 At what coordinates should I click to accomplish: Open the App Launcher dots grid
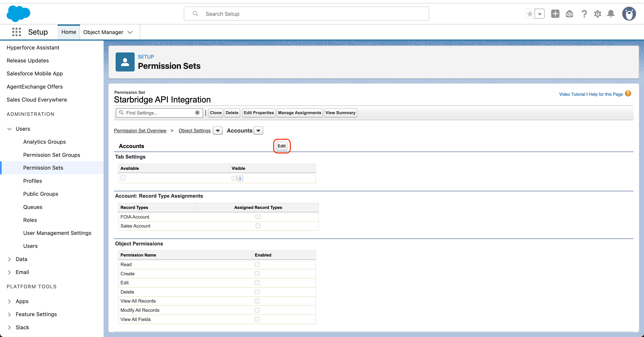tap(17, 32)
